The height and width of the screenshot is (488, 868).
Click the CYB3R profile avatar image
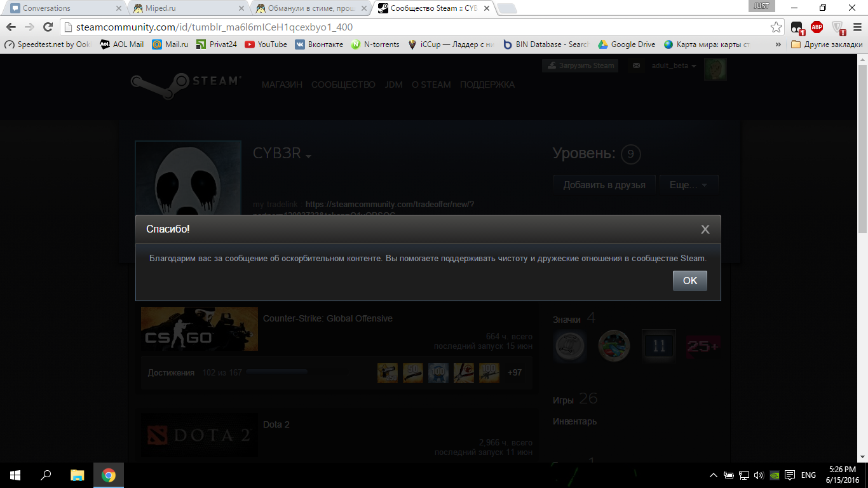(x=188, y=178)
